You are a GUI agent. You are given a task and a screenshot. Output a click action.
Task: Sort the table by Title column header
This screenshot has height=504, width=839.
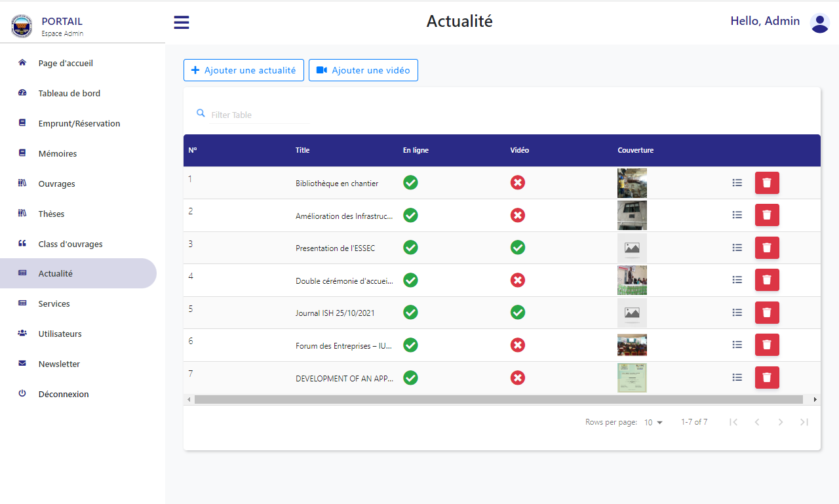(x=302, y=150)
